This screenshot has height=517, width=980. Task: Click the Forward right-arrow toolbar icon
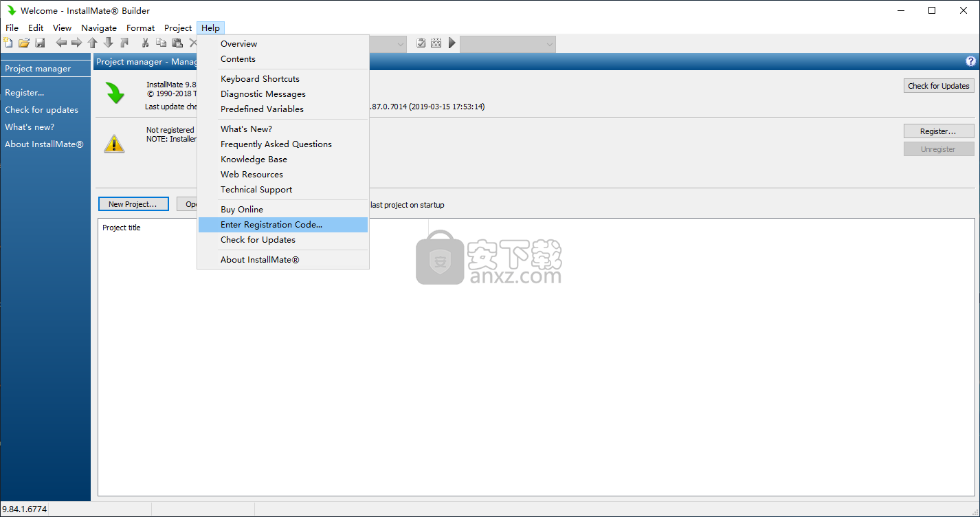coord(77,43)
